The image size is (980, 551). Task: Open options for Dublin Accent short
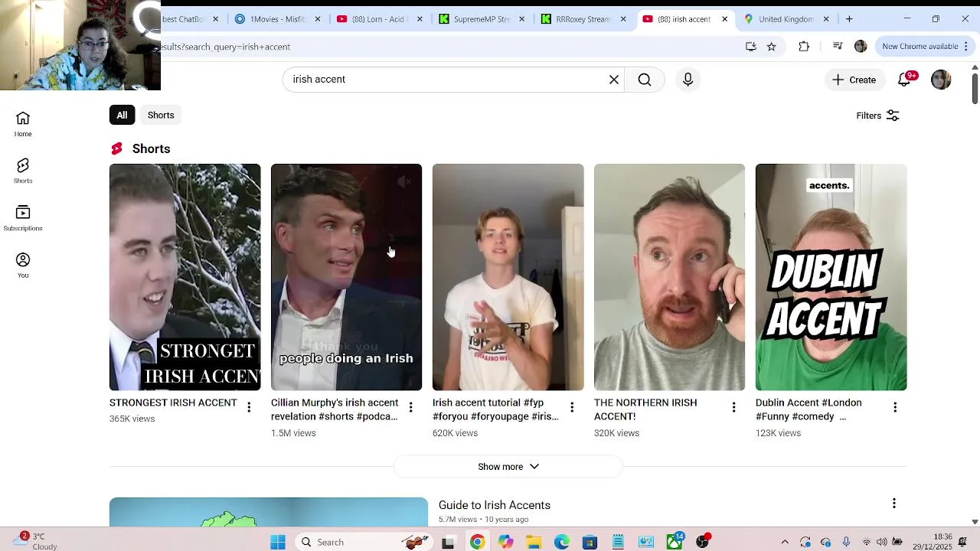coord(895,407)
